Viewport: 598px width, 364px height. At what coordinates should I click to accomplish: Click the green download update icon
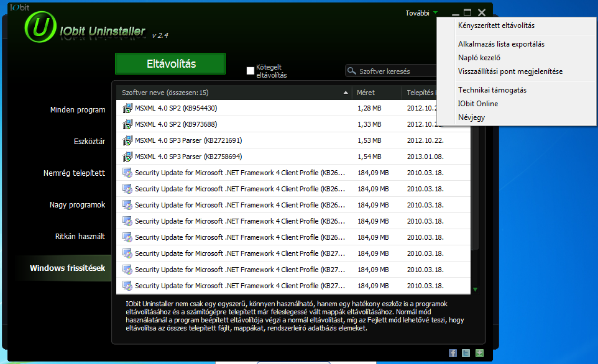(479, 353)
